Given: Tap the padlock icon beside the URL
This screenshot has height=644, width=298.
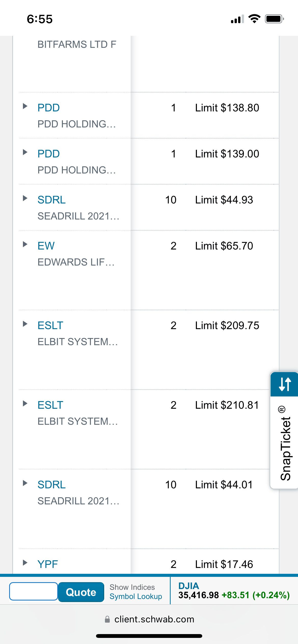Looking at the screenshot, I should coord(107,619).
